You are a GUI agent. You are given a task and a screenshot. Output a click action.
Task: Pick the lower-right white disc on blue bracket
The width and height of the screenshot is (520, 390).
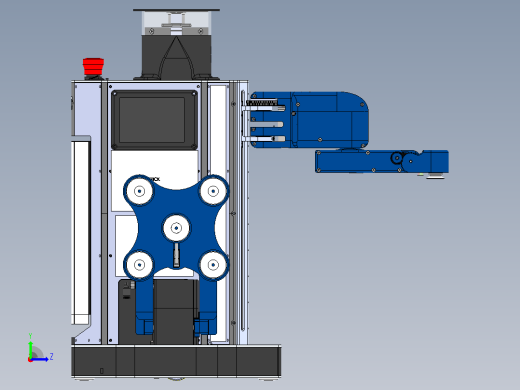pyautogui.click(x=213, y=265)
